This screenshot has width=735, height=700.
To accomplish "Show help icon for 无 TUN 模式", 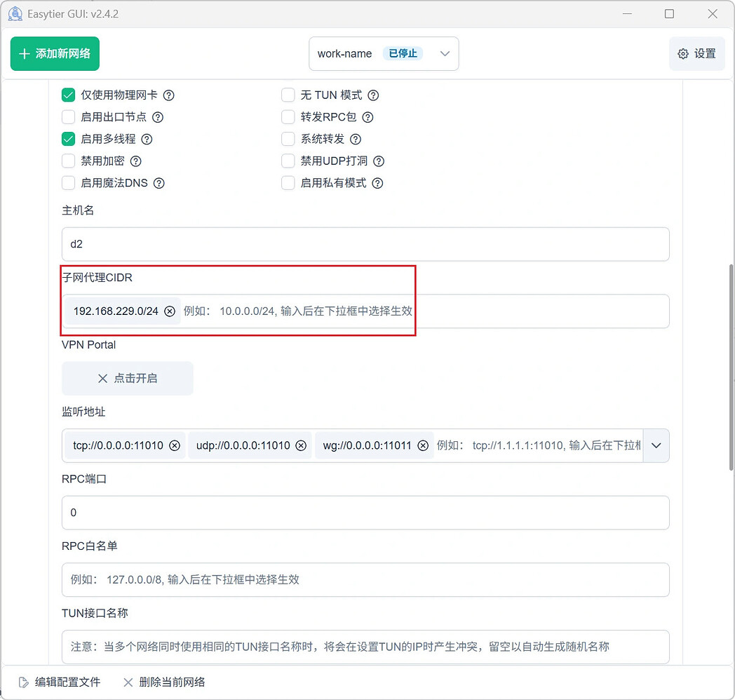I will click(x=373, y=95).
